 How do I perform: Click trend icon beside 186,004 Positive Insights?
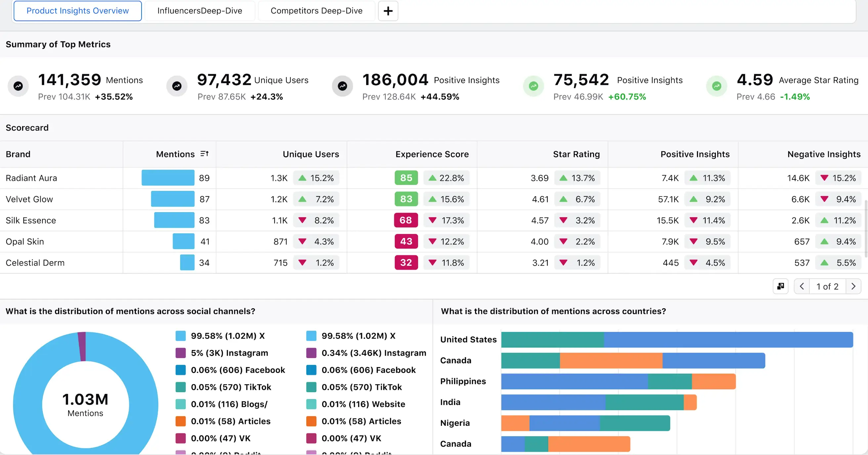(x=342, y=86)
